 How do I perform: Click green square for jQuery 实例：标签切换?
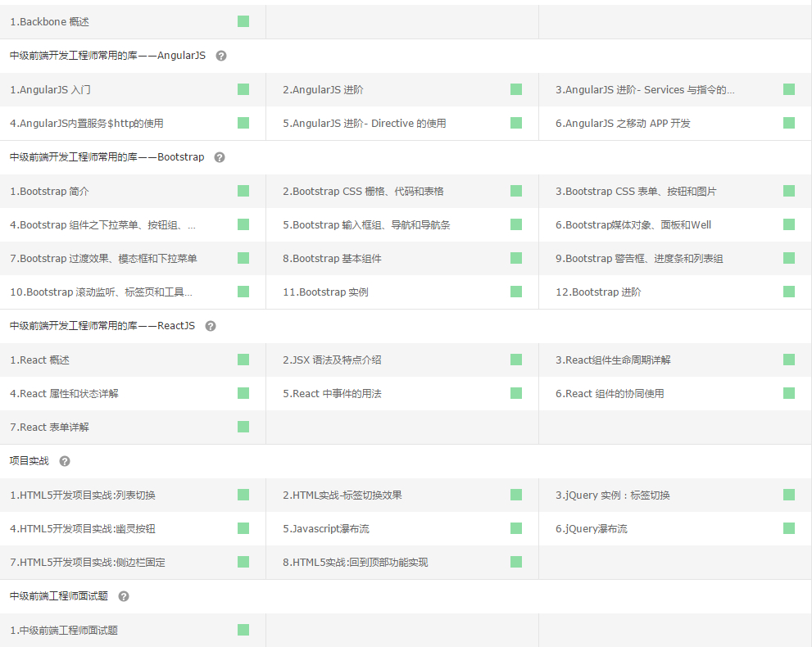pos(789,495)
